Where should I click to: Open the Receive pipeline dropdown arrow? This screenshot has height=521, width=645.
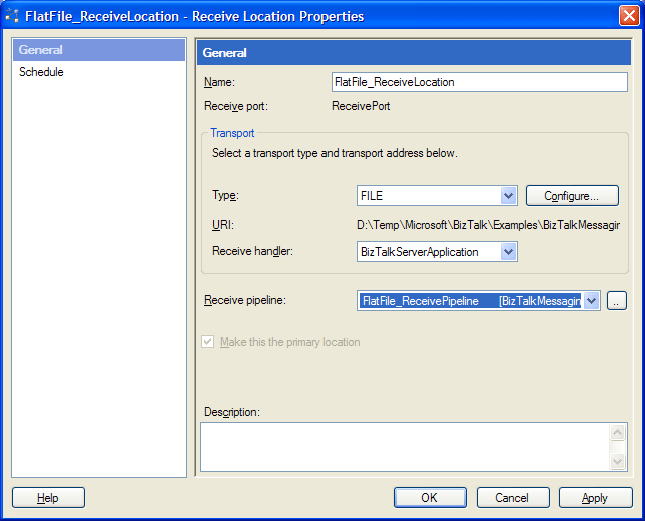592,301
